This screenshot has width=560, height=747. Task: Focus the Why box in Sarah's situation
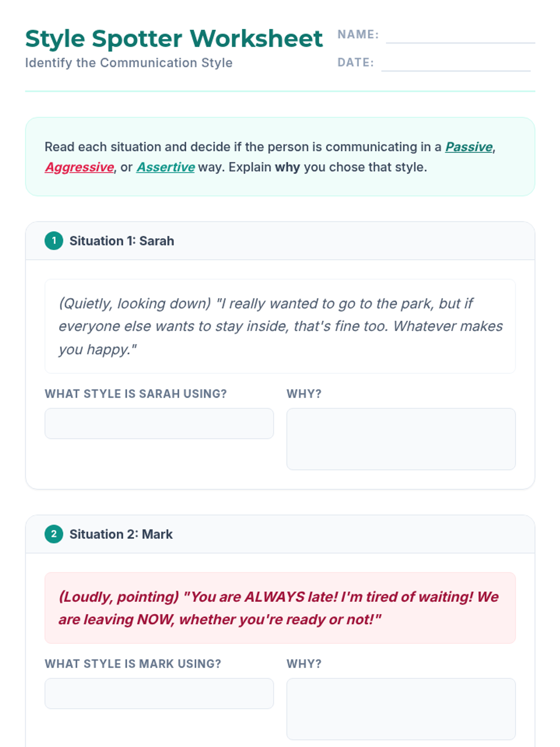[401, 439]
